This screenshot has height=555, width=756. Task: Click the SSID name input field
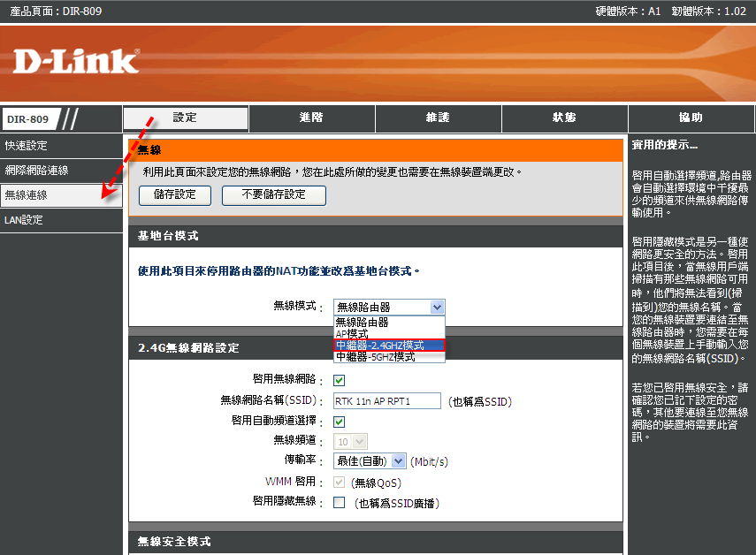click(x=386, y=401)
